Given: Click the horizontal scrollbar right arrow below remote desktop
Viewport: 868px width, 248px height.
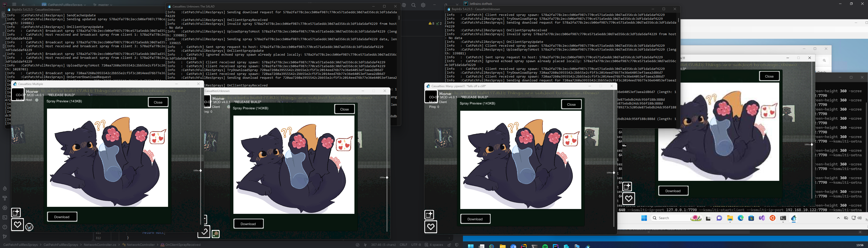Looking at the screenshot, I should click(x=860, y=232).
